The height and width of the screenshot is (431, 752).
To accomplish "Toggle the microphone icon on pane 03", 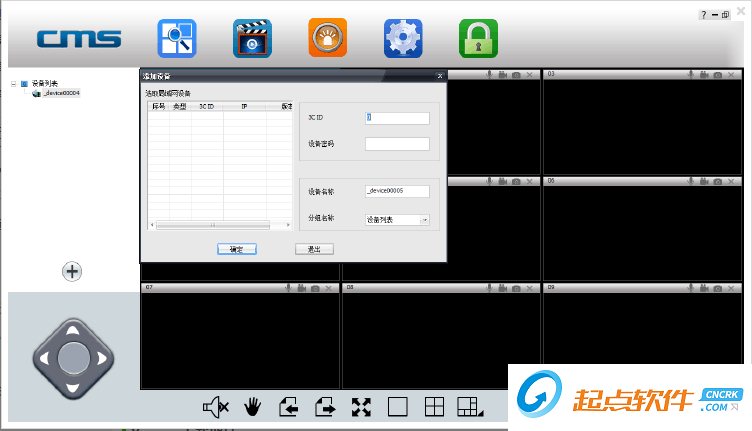I will pyautogui.click(x=691, y=74).
